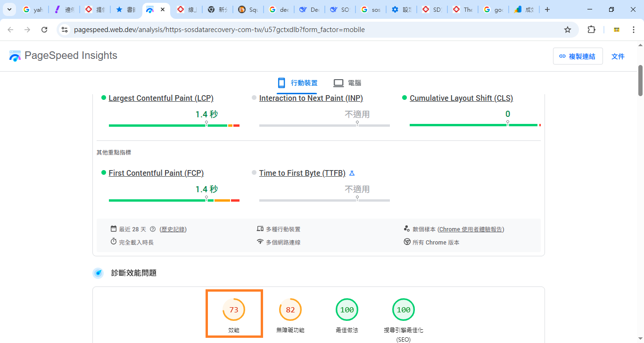This screenshot has width=644, height=343.
Task: Open a new tab with plus button
Action: point(547,9)
